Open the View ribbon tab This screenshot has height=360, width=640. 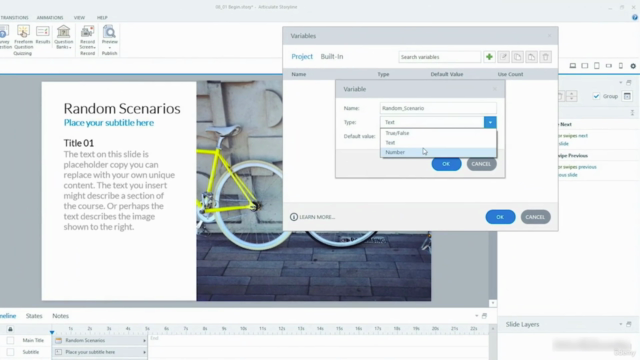tap(79, 18)
